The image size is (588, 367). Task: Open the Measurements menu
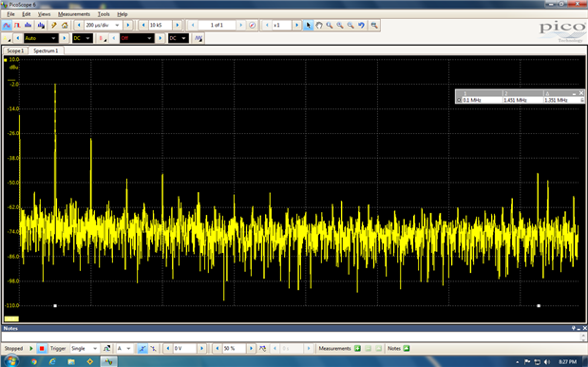(x=74, y=14)
